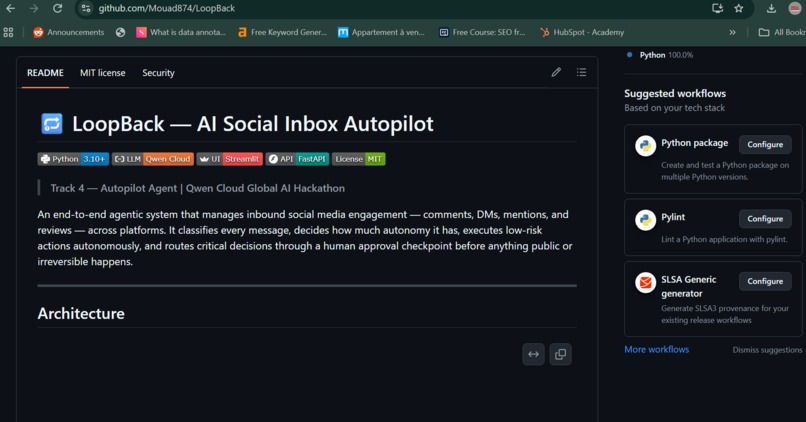Click the License MIT badge
The width and height of the screenshot is (806, 422).
point(358,159)
